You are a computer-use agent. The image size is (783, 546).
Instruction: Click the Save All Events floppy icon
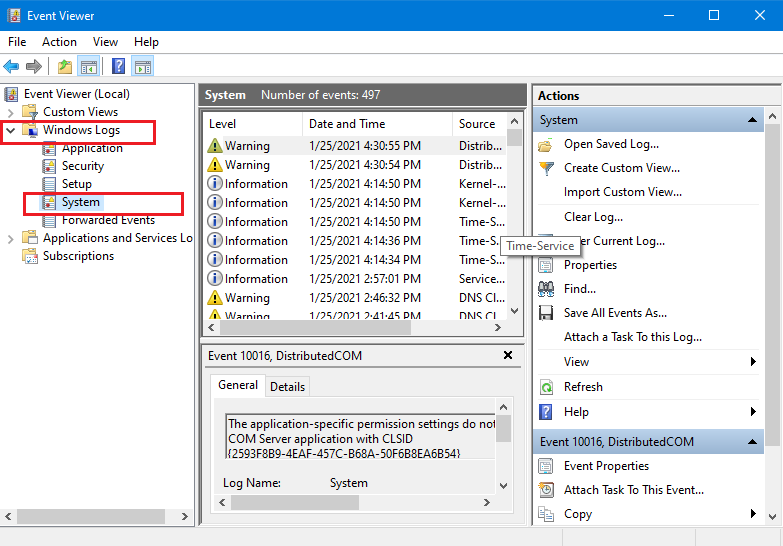[546, 313]
